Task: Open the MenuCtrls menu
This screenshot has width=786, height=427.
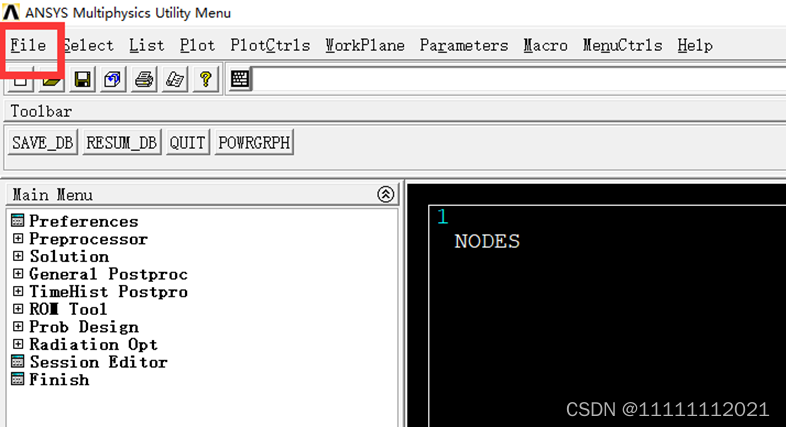Action: tap(622, 46)
